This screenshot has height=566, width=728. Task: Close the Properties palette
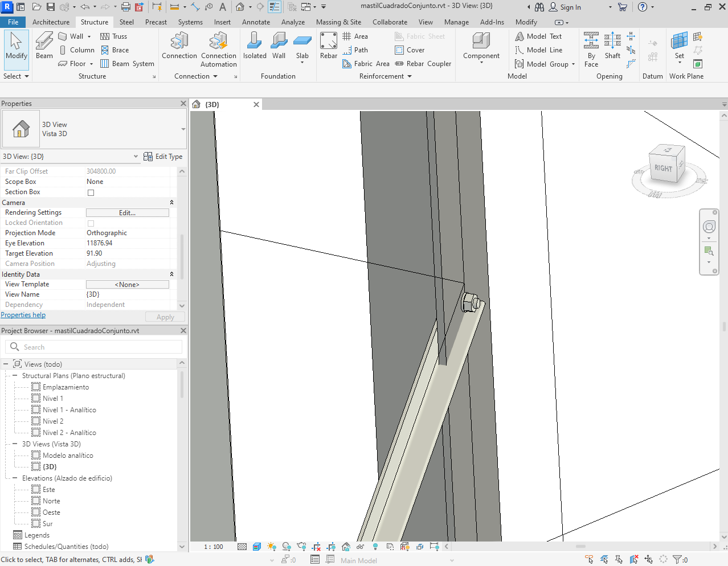183,104
